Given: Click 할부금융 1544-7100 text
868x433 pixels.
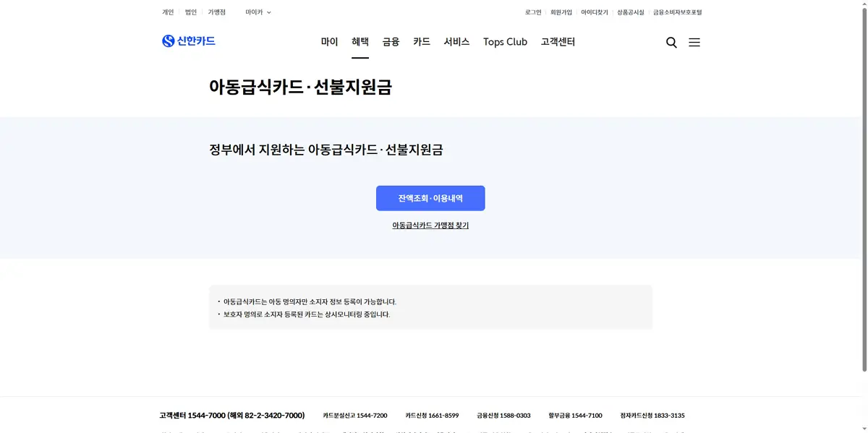Looking at the screenshot, I should click(x=575, y=416).
